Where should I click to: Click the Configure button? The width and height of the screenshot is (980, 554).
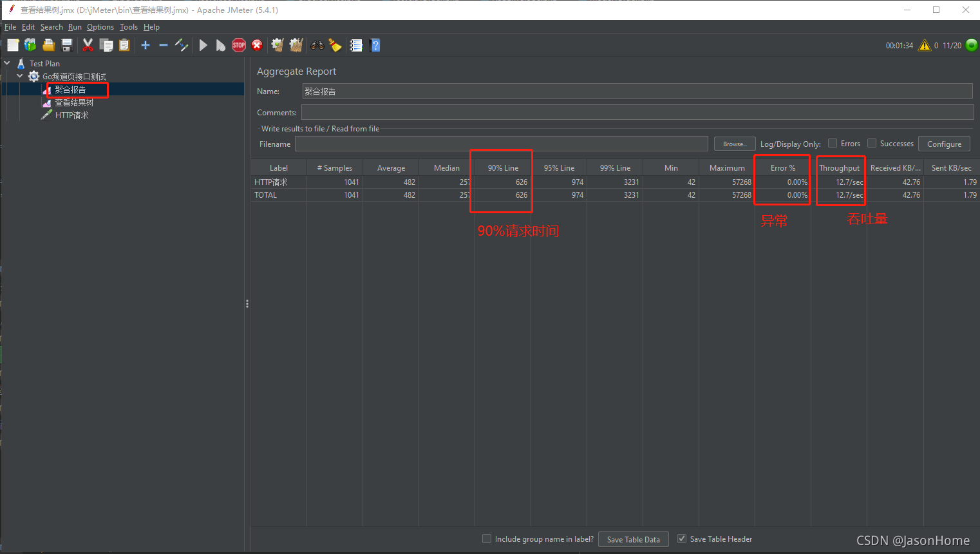(944, 144)
